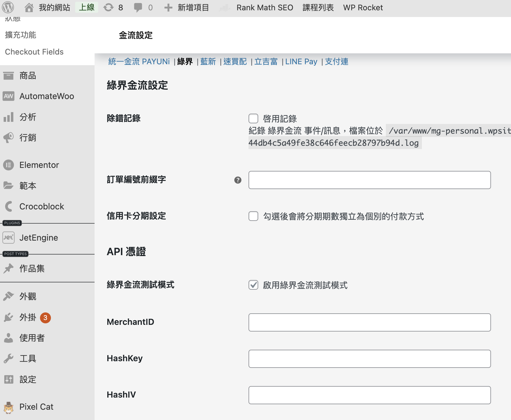
Task: Switch to the 藍新 payment tab
Action: pyautogui.click(x=208, y=62)
